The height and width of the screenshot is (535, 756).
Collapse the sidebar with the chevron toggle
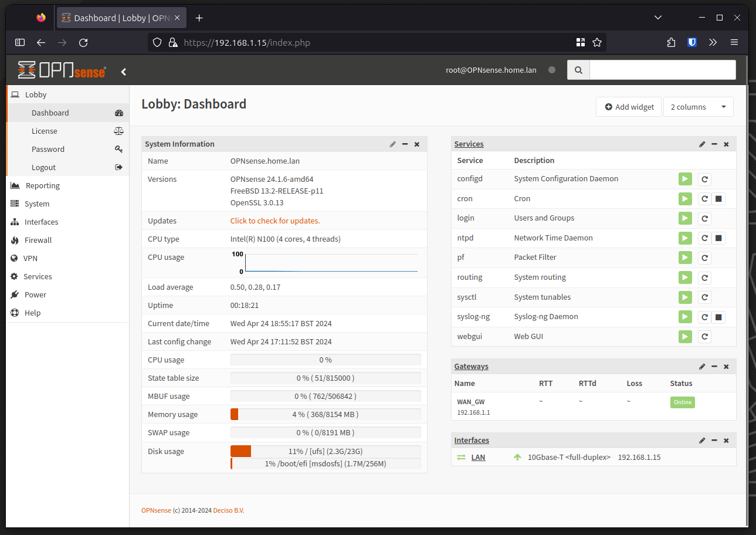(124, 72)
